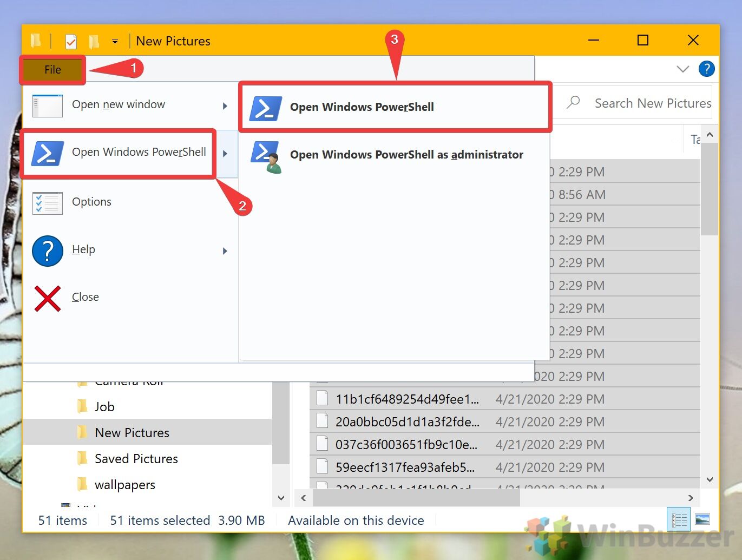
Task: Click horizontal scrollbar thumb
Action: [416, 498]
